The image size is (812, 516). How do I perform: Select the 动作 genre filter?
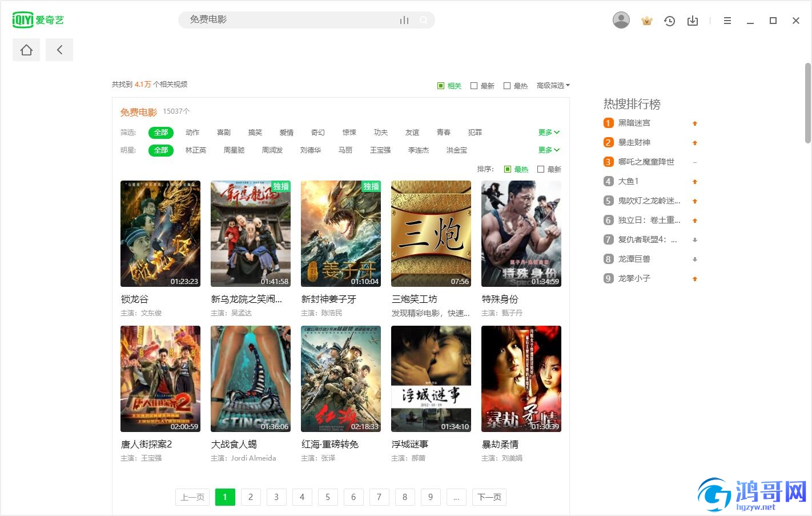coord(192,133)
